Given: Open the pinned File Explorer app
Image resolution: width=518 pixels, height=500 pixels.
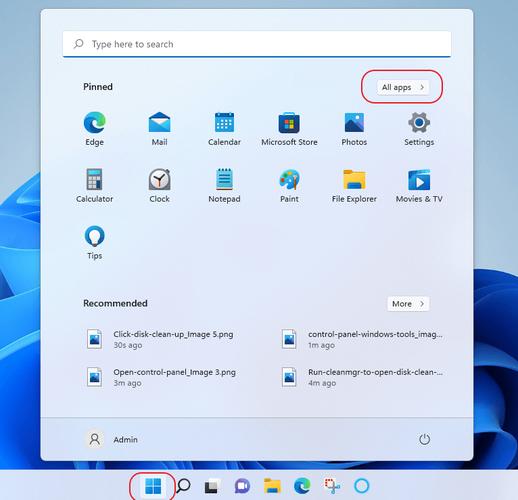Looking at the screenshot, I should (x=354, y=185).
